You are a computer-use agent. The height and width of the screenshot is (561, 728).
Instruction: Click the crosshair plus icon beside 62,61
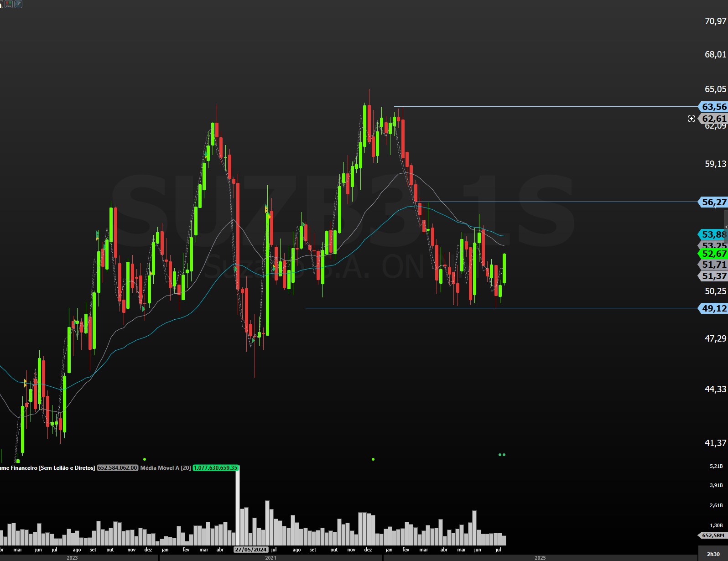coord(692,119)
